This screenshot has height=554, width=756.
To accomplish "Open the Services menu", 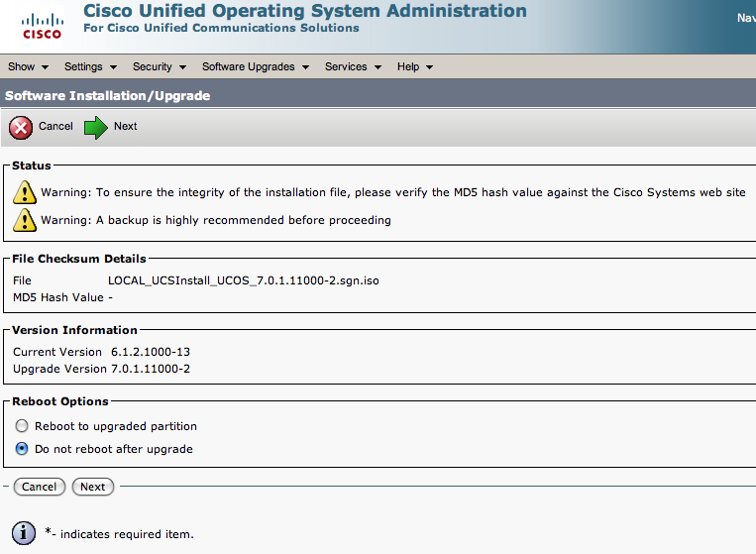I will click(x=354, y=66).
